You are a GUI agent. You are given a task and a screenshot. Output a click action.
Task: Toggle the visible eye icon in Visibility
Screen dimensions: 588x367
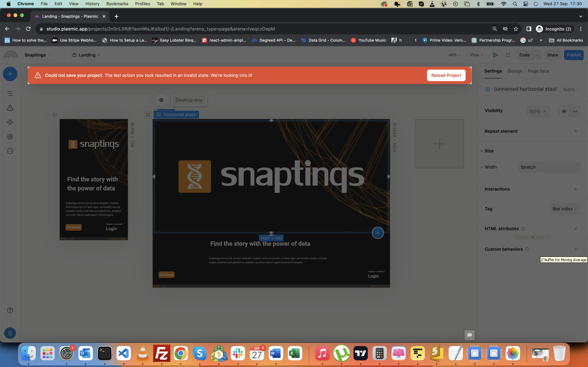564,111
